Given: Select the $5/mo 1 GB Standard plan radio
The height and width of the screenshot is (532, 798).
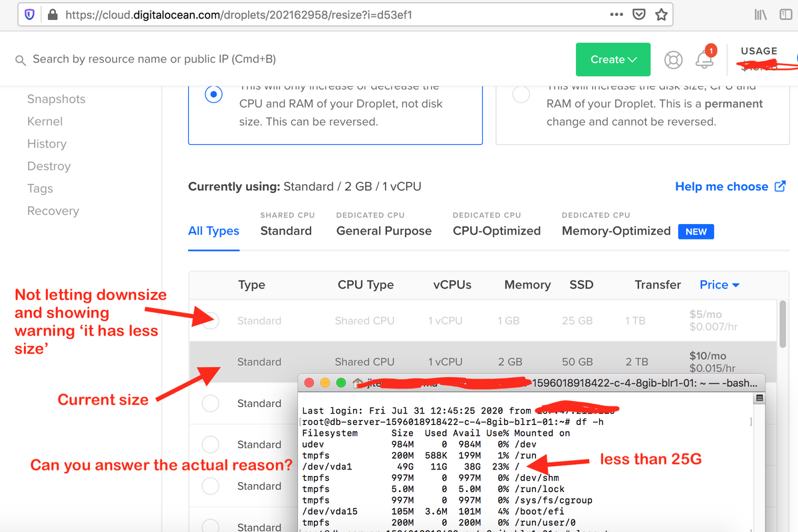Looking at the screenshot, I should pyautogui.click(x=211, y=321).
